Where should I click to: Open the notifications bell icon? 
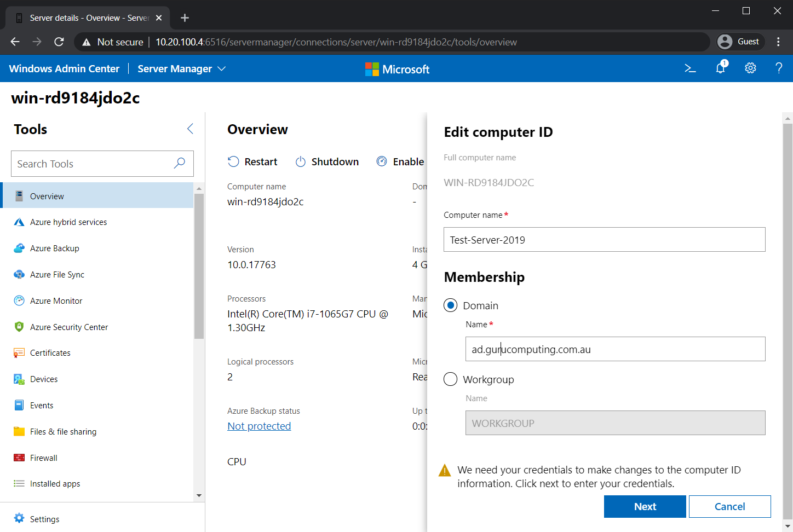[x=721, y=68]
